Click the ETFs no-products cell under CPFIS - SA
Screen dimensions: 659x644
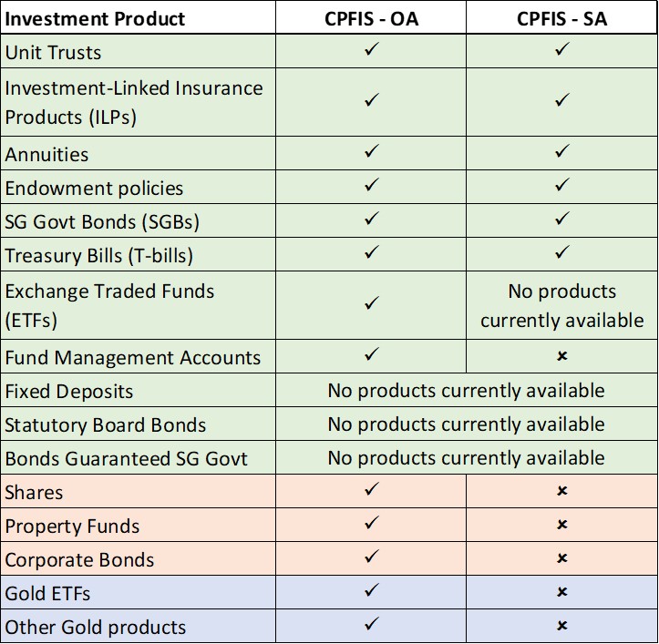[561, 306]
